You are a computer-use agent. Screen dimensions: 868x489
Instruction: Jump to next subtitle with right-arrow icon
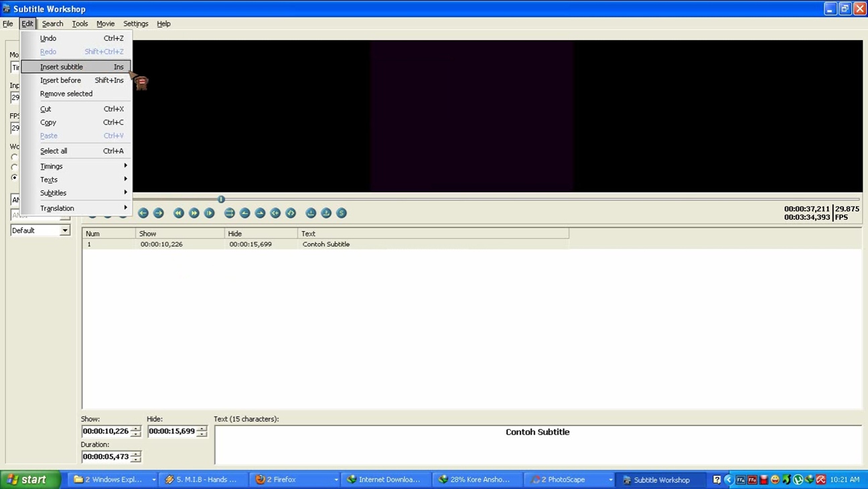pyautogui.click(x=159, y=213)
